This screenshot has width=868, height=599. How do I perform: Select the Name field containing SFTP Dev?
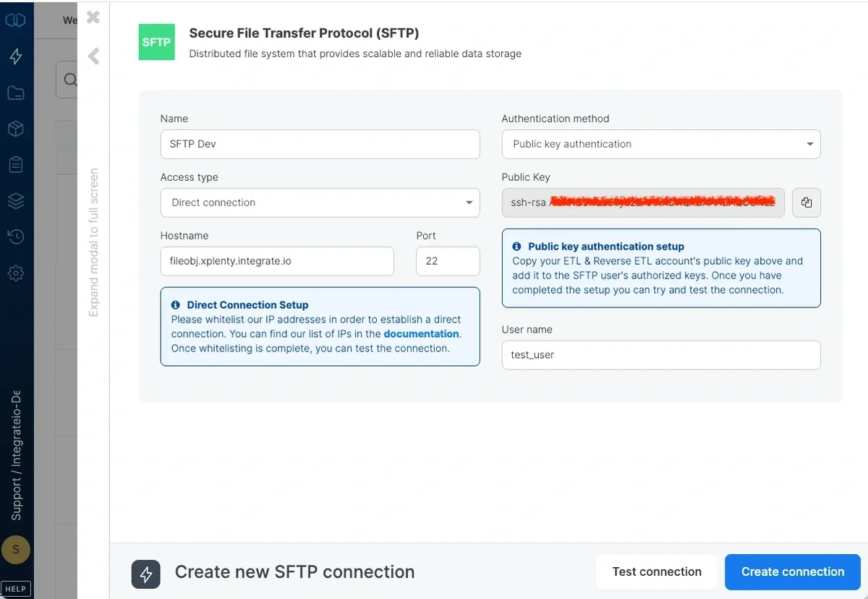click(x=320, y=144)
